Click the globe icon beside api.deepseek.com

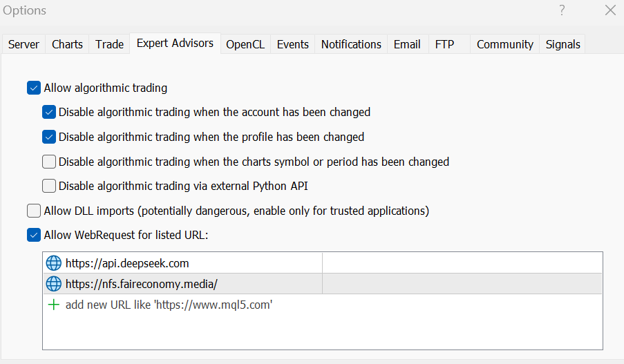pyautogui.click(x=53, y=263)
